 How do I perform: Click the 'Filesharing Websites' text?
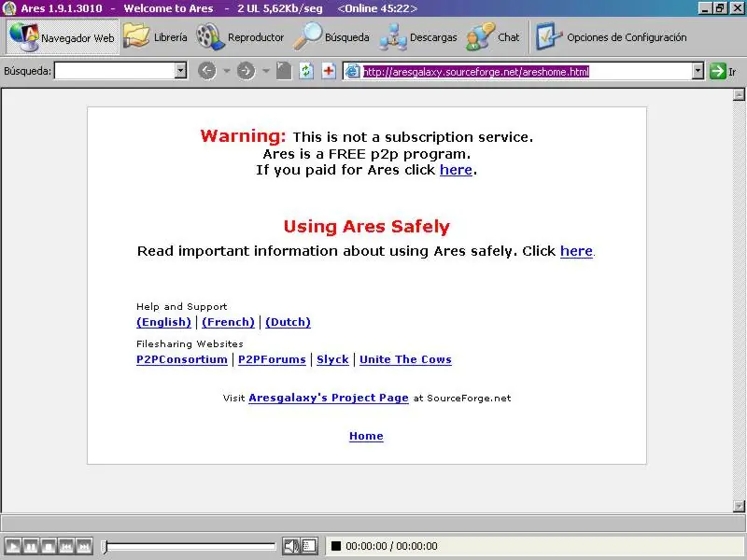click(190, 343)
